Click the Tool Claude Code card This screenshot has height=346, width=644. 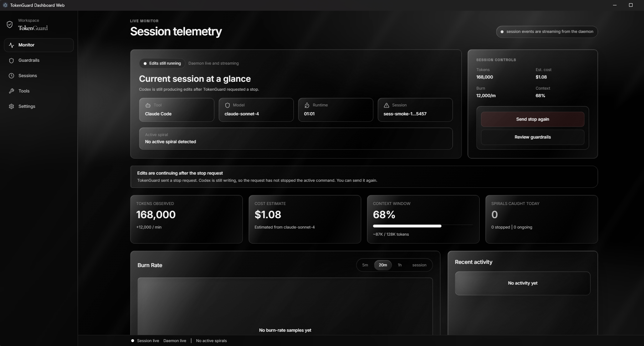pyautogui.click(x=177, y=110)
